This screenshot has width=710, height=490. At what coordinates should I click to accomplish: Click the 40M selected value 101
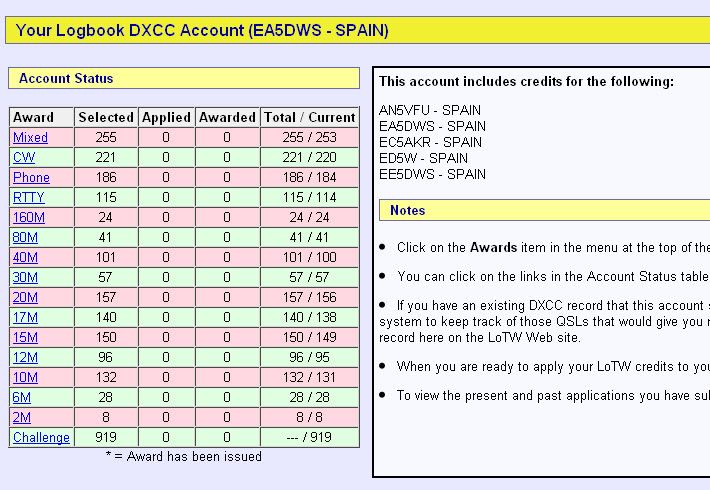106,257
